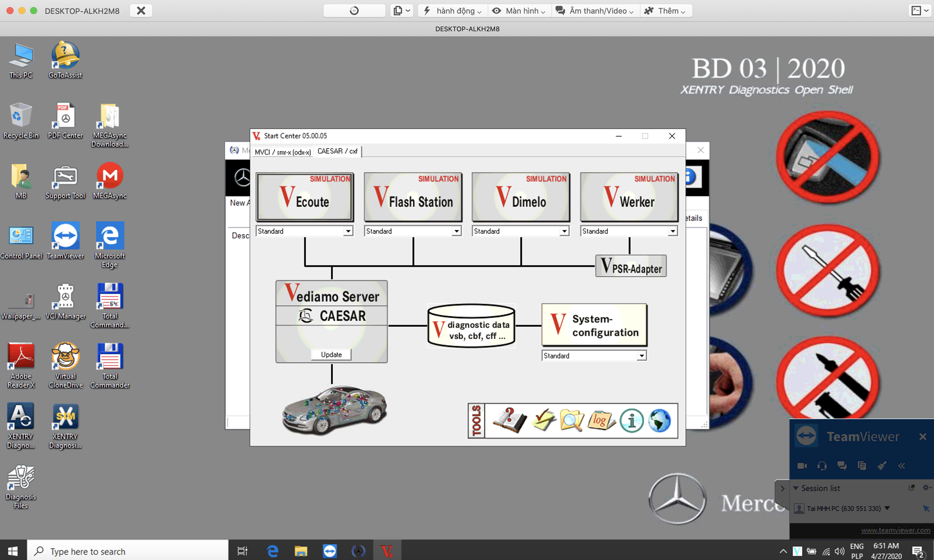
Task: Start the Dimelo simulation module
Action: pyautogui.click(x=521, y=197)
